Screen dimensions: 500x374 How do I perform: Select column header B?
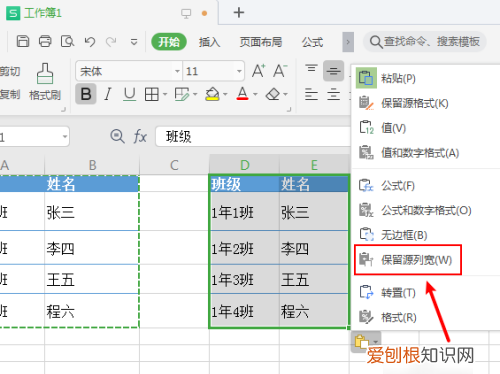pos(92,165)
